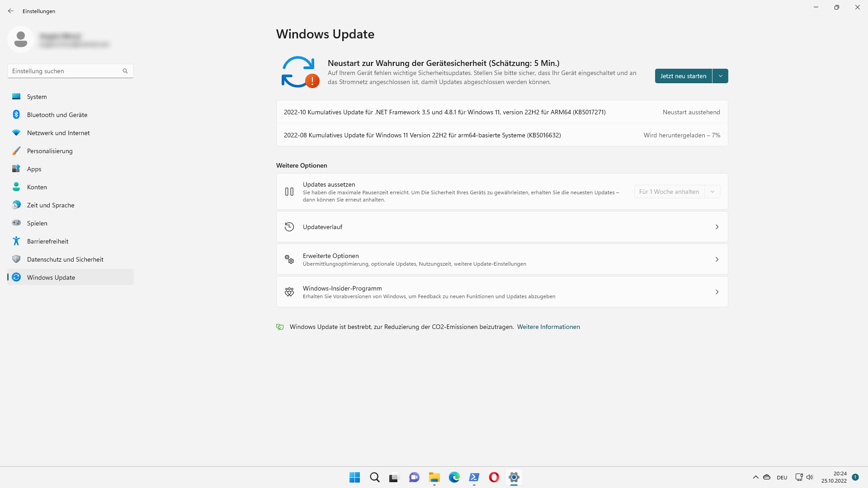Open the user account avatar
The image size is (868, 488).
point(21,39)
